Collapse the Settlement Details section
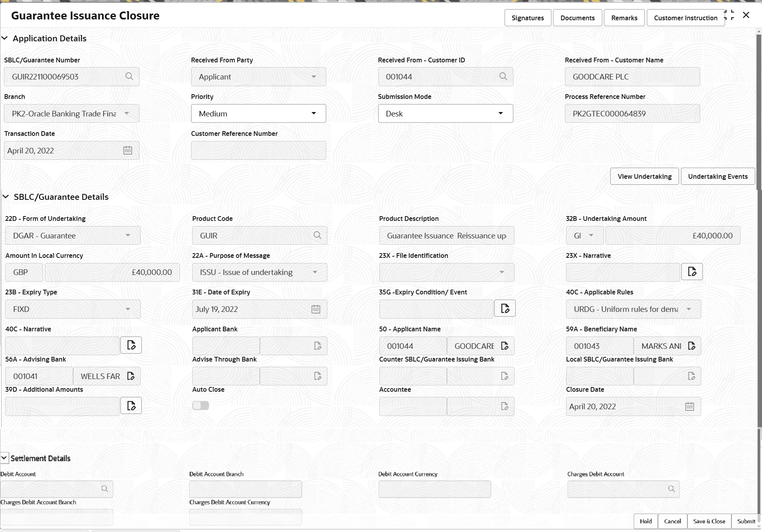The width and height of the screenshot is (762, 532). click(x=4, y=458)
